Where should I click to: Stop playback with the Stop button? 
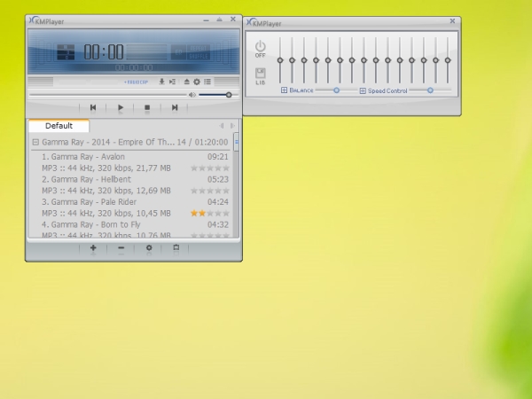tap(147, 107)
